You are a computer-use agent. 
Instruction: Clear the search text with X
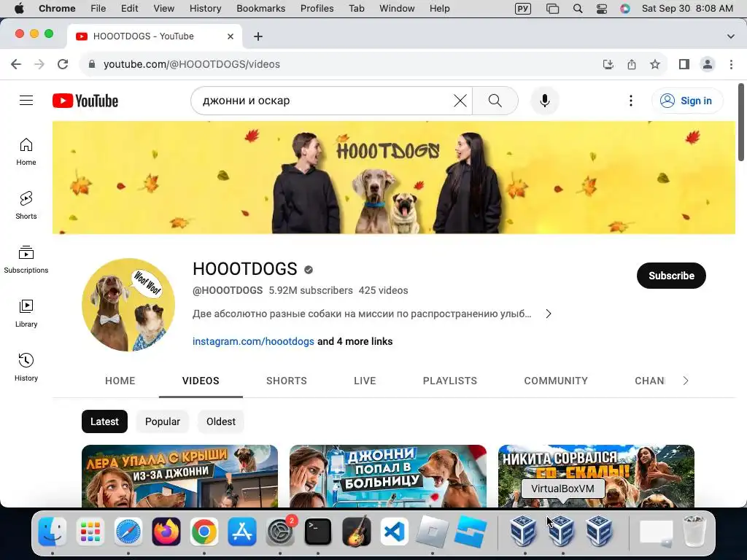click(460, 101)
